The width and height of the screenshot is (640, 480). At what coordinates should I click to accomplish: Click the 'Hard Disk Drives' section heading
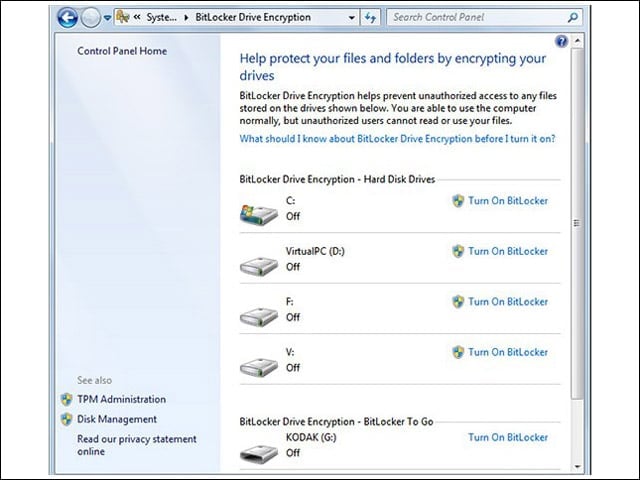[337, 179]
